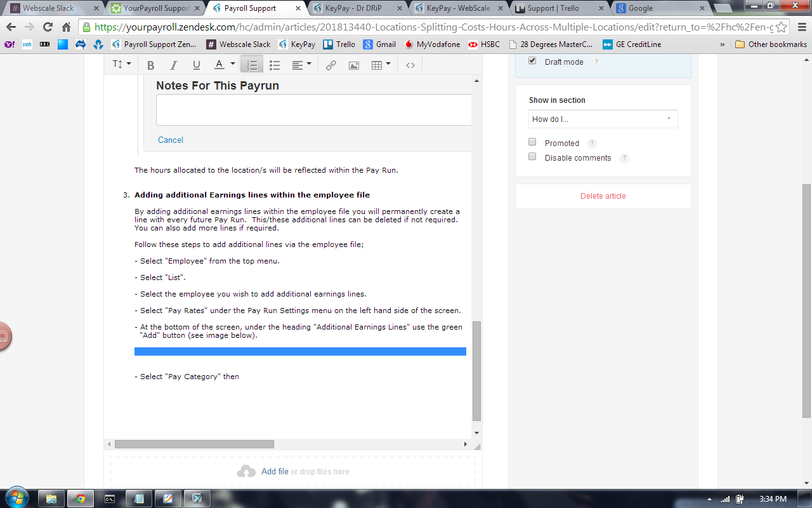Expand the text size dropdown
This screenshot has width=812, height=508.
(x=121, y=65)
